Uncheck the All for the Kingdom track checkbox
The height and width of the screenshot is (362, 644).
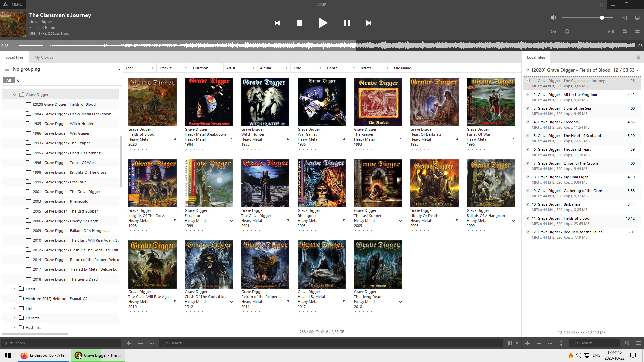click(528, 95)
